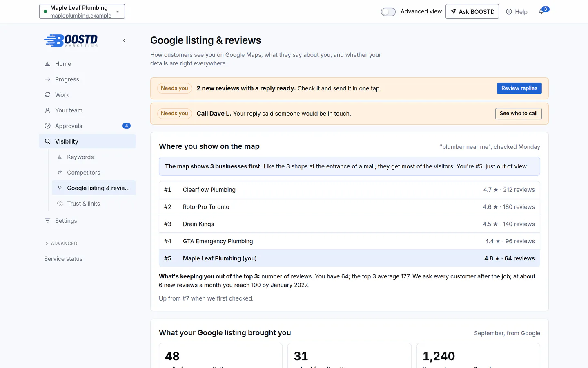Select Keywords under Visibility
This screenshot has height=368, width=588.
pos(94,157)
